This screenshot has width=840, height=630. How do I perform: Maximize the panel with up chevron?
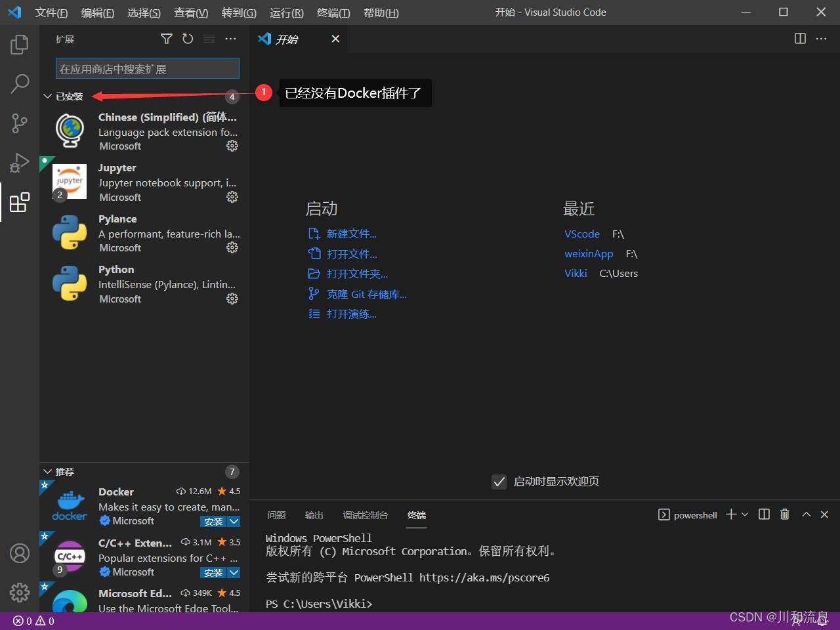click(807, 514)
